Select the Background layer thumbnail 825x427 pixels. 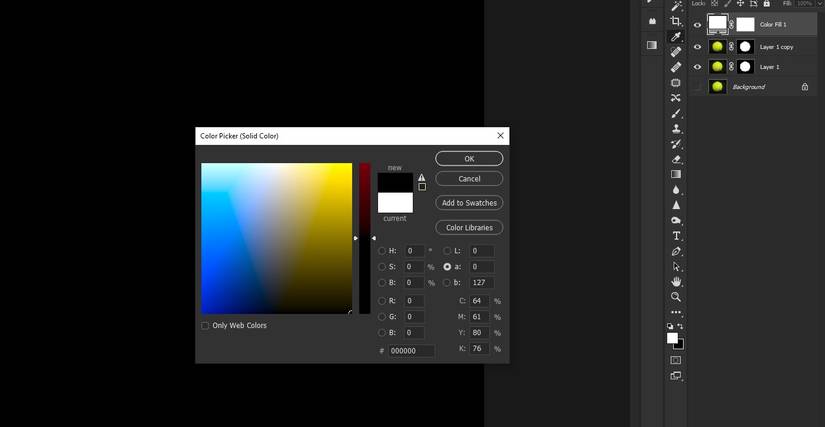(718, 87)
